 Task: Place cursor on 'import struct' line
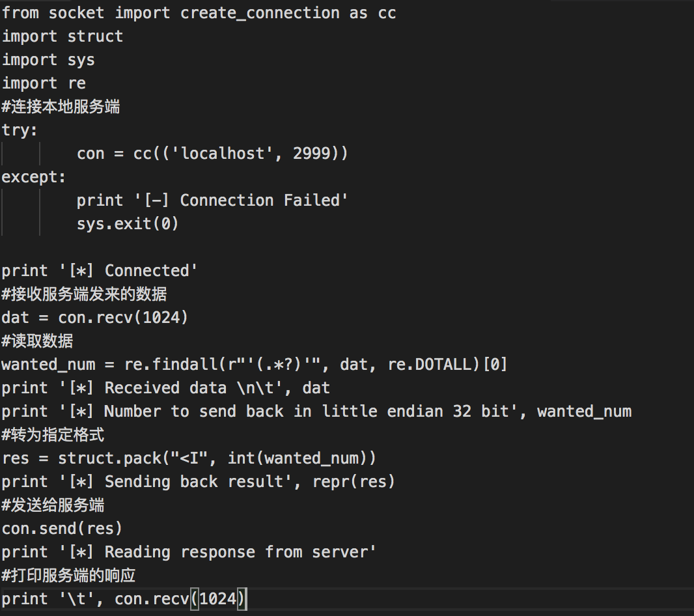click(62, 36)
